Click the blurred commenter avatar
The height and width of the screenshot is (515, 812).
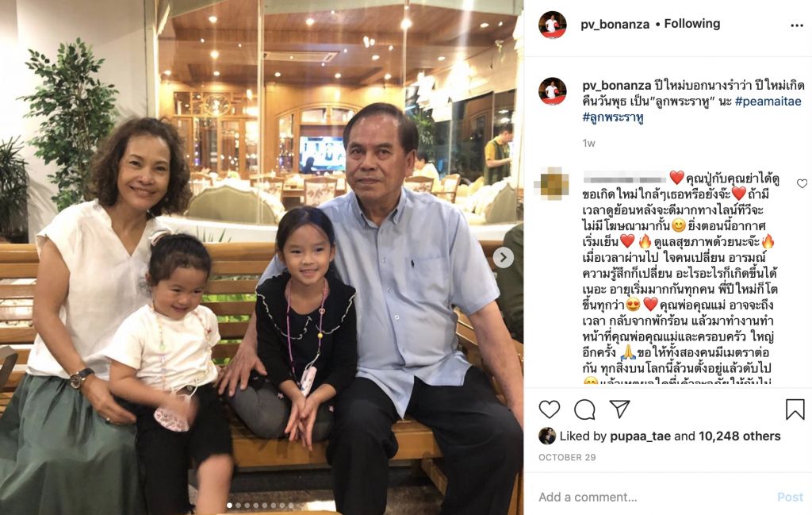click(x=554, y=183)
